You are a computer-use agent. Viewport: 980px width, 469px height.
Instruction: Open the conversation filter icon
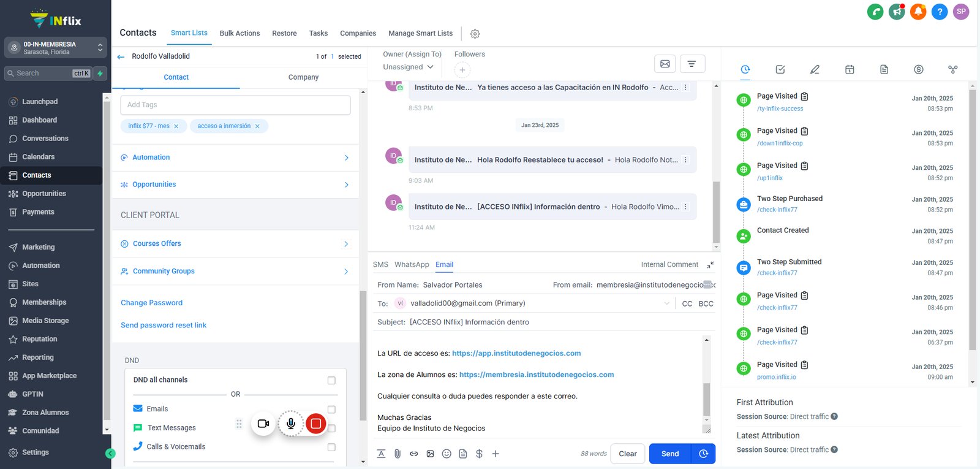pos(692,64)
